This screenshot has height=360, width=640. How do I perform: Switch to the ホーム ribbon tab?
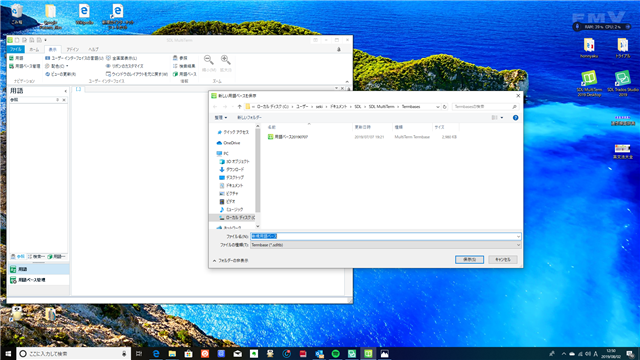coord(34,49)
